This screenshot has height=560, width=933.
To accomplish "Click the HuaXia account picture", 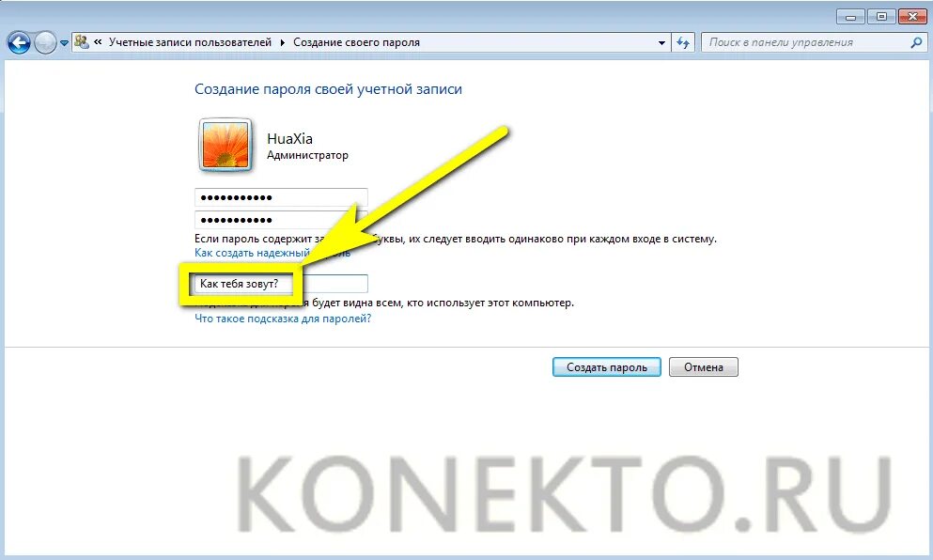I will click(x=225, y=146).
